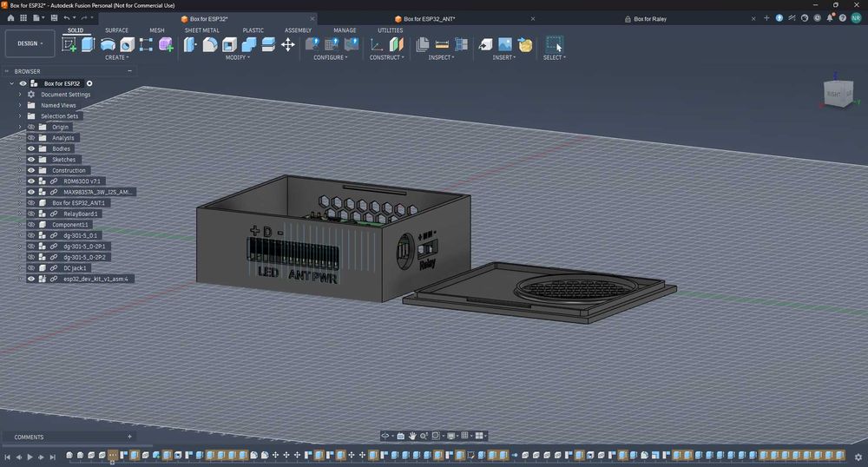Jump to timeline beginning

[x=7, y=457]
